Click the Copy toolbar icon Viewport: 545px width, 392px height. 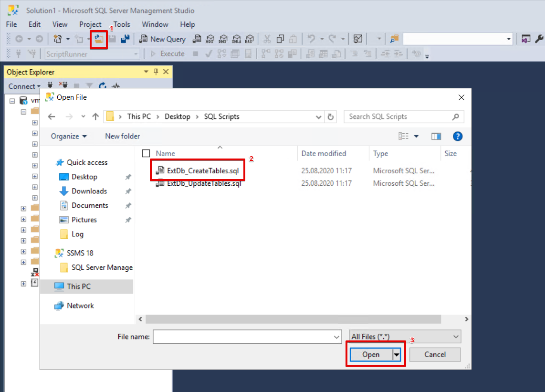(280, 39)
